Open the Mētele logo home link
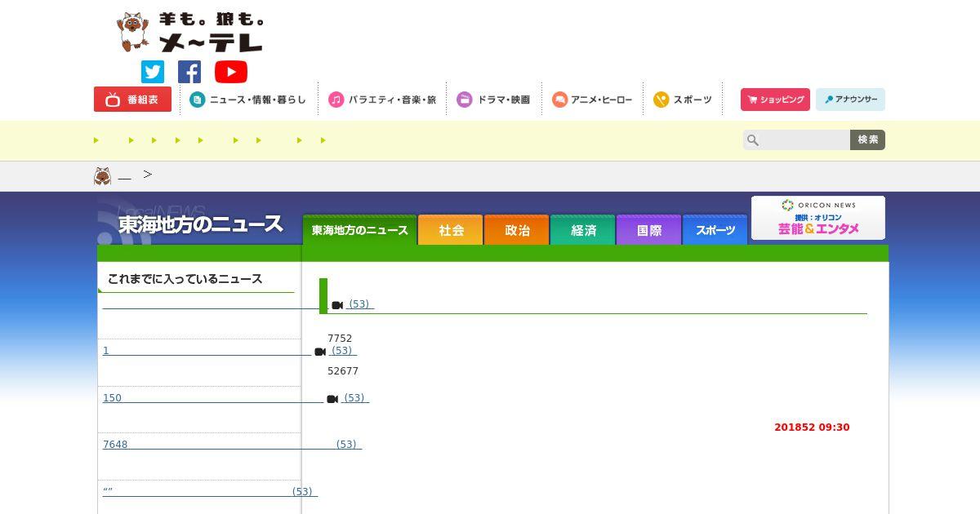 click(190, 33)
